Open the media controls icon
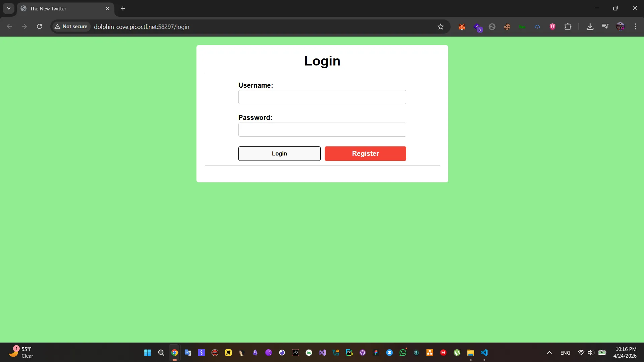Viewport: 644px width, 362px height. pyautogui.click(x=605, y=27)
